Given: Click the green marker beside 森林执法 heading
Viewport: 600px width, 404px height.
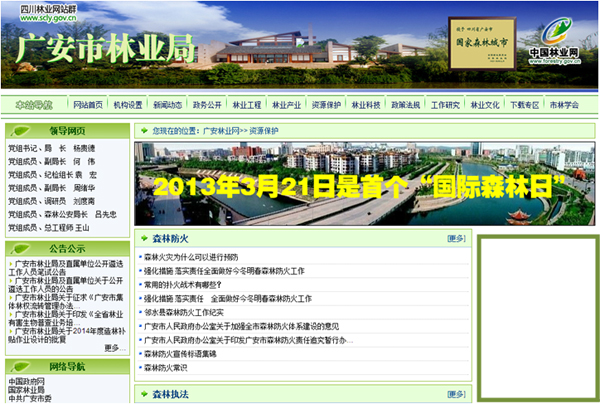Looking at the screenshot, I should [x=144, y=395].
